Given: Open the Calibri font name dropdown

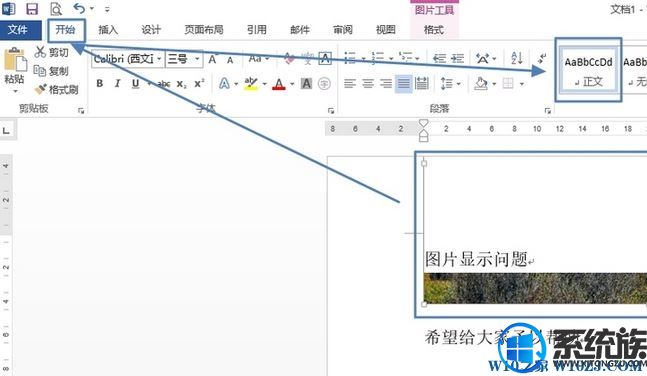Looking at the screenshot, I should pos(159,59).
